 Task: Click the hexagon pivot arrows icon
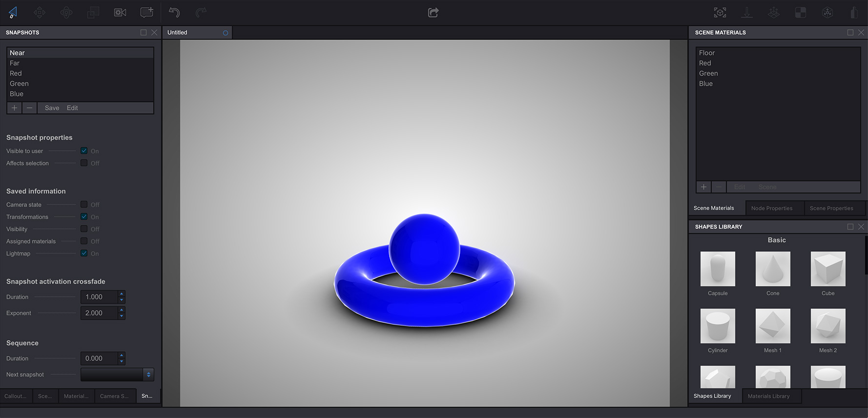tap(827, 12)
